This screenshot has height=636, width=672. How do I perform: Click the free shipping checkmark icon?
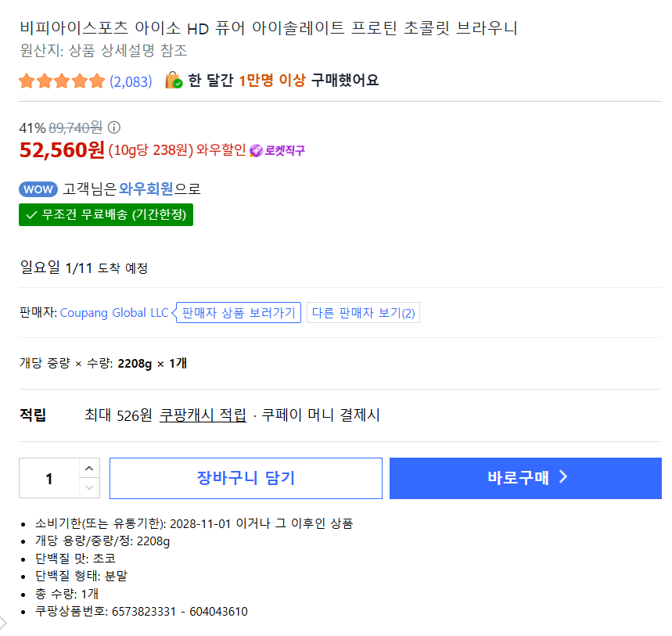pyautogui.click(x=32, y=215)
